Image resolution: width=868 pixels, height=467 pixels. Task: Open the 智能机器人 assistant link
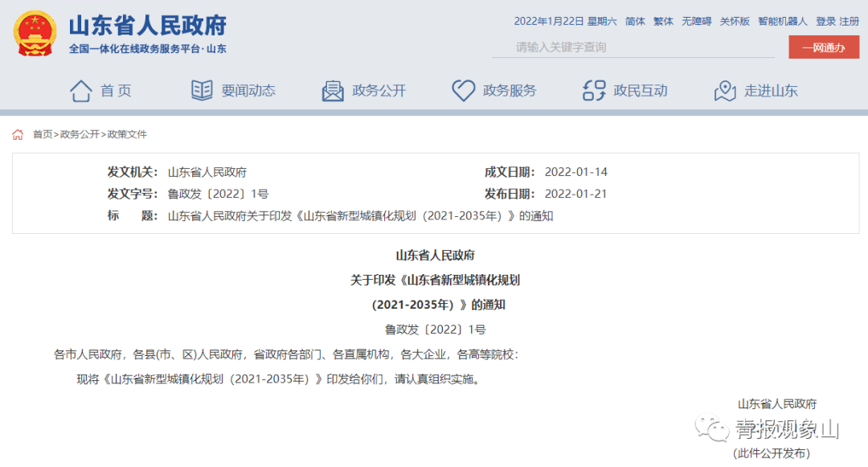782,22
